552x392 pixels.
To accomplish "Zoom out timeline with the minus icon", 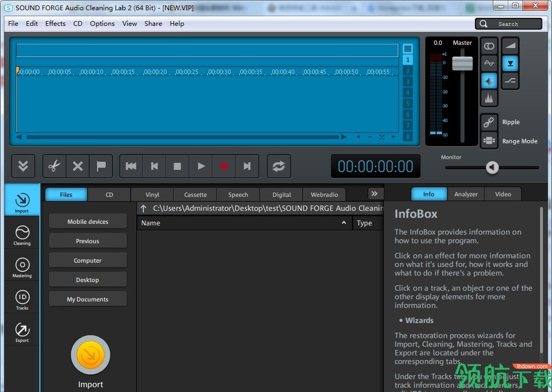I will pyautogui.click(x=370, y=137).
